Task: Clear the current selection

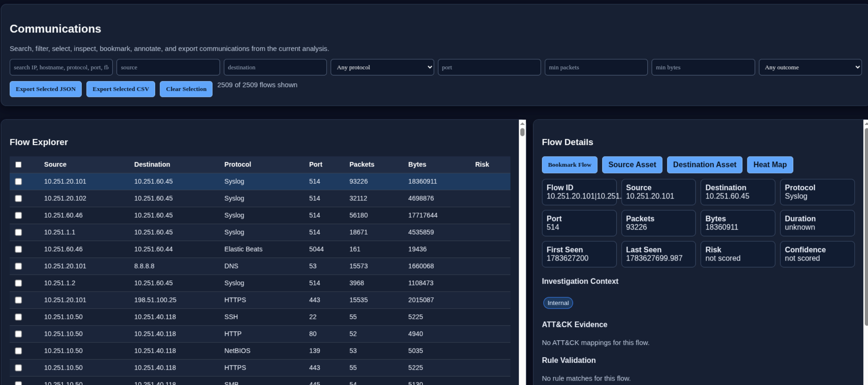Action: click(186, 89)
